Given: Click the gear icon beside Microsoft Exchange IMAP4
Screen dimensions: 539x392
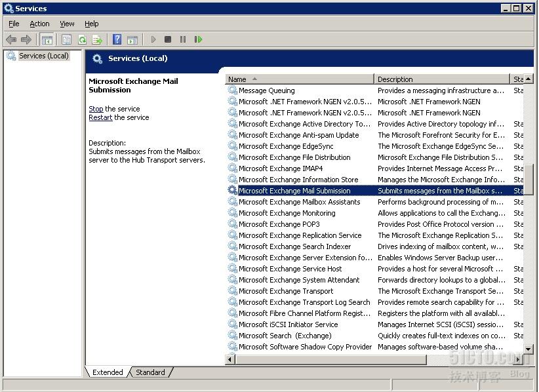Looking at the screenshot, I should tap(233, 168).
